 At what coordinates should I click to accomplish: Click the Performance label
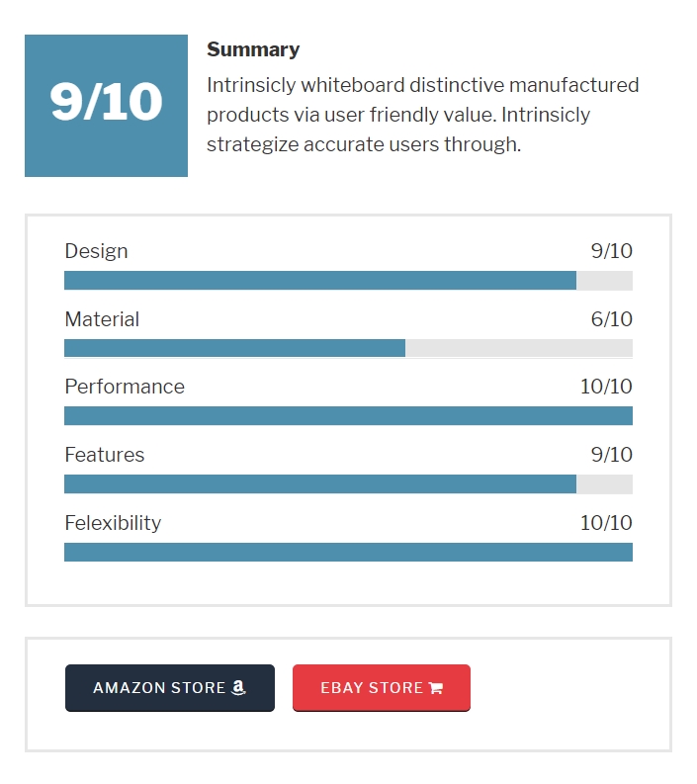[125, 387]
